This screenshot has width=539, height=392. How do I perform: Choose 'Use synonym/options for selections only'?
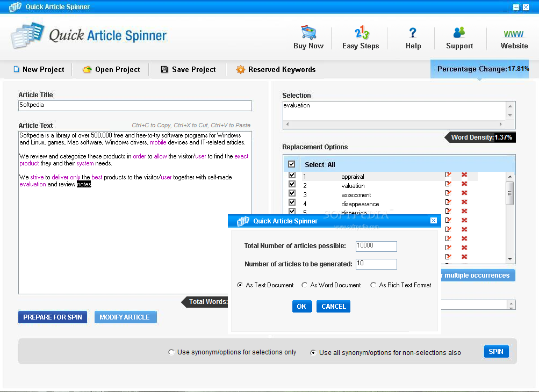pos(171,352)
